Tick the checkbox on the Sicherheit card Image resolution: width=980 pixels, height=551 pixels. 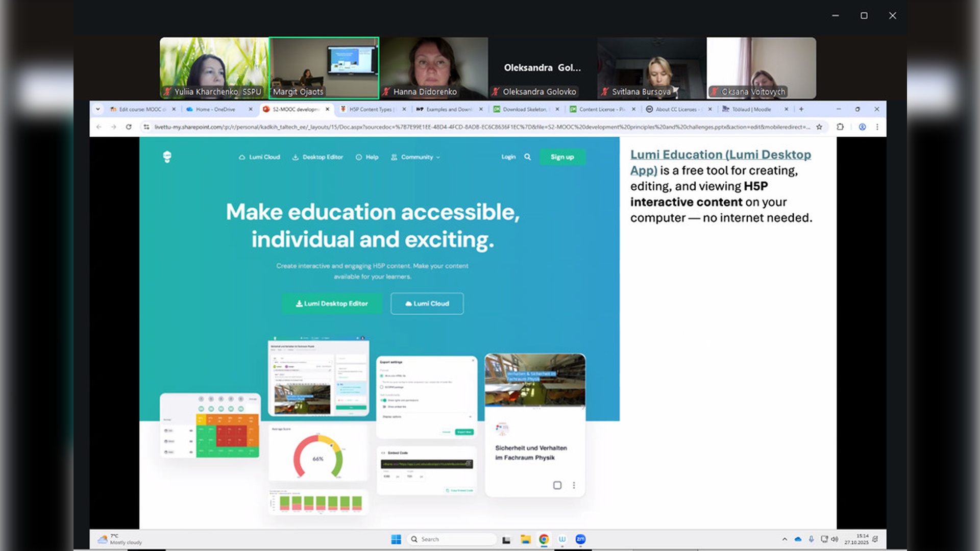click(557, 485)
